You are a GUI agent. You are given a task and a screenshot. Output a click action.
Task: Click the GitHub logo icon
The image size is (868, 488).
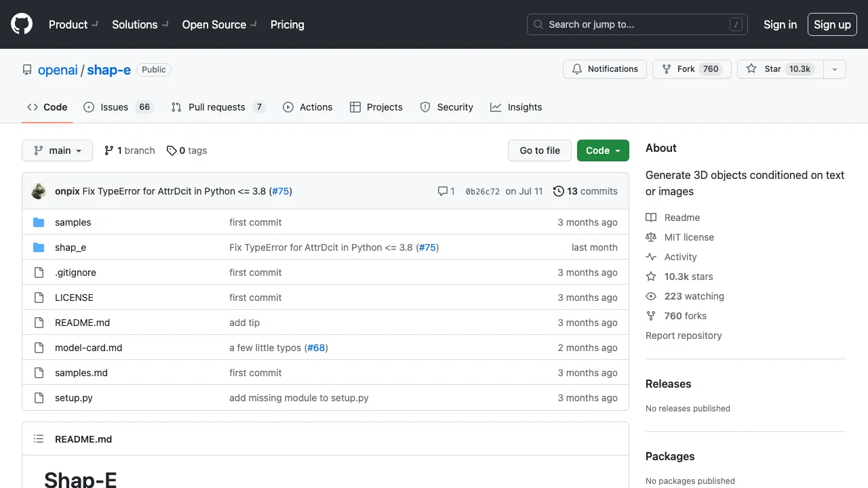(22, 24)
